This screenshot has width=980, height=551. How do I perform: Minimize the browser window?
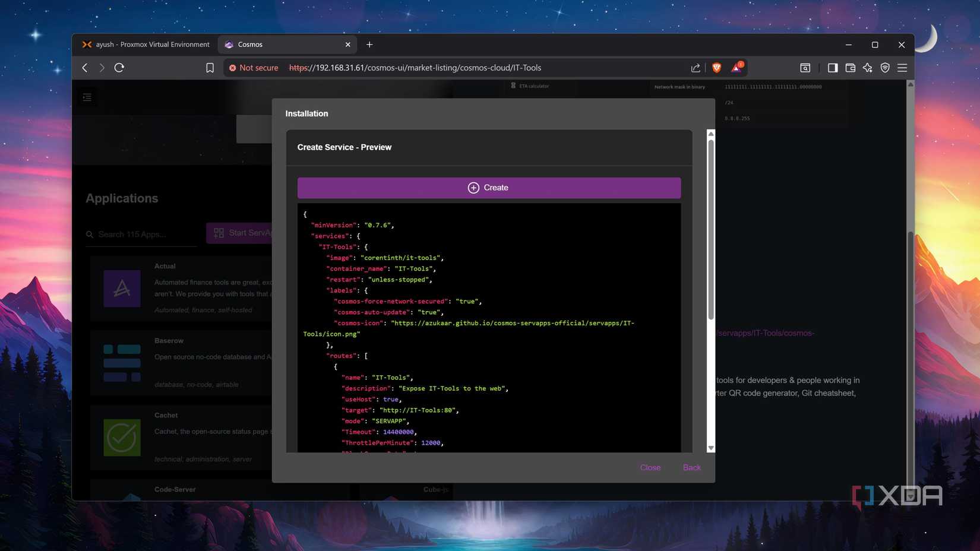(848, 45)
